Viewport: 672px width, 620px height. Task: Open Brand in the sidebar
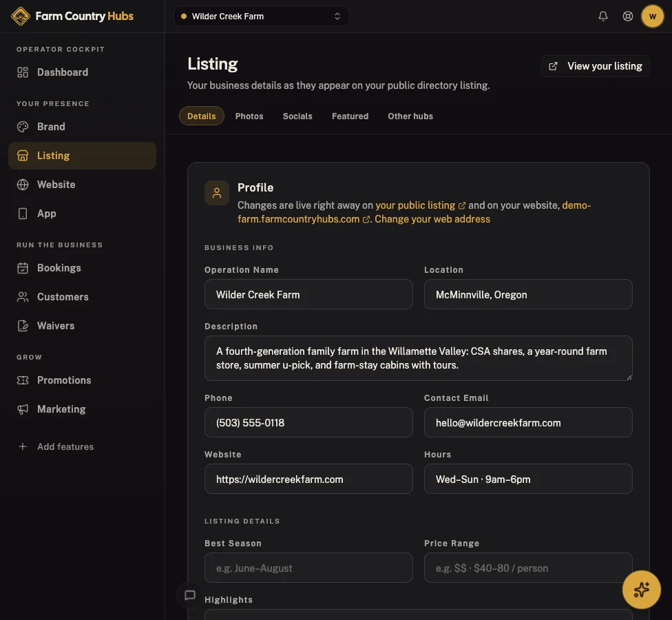83,127
